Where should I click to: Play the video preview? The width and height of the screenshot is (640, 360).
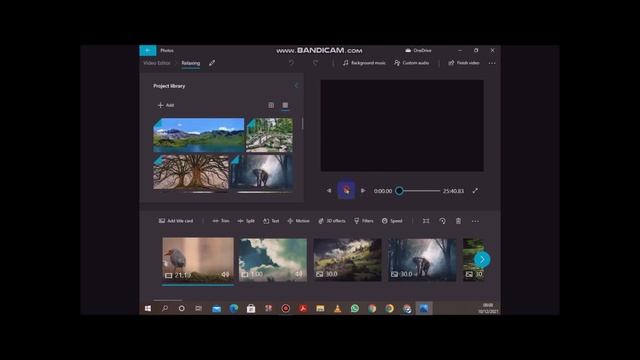tap(346, 191)
